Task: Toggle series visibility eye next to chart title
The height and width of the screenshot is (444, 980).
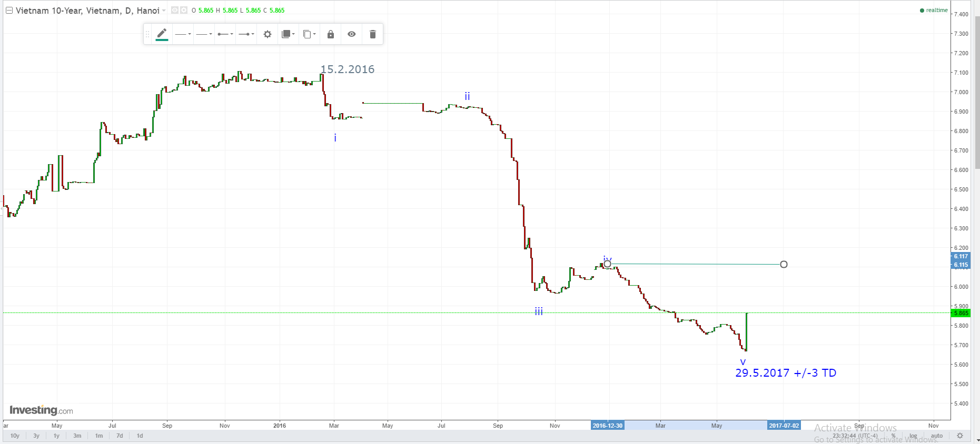Action: [x=175, y=10]
